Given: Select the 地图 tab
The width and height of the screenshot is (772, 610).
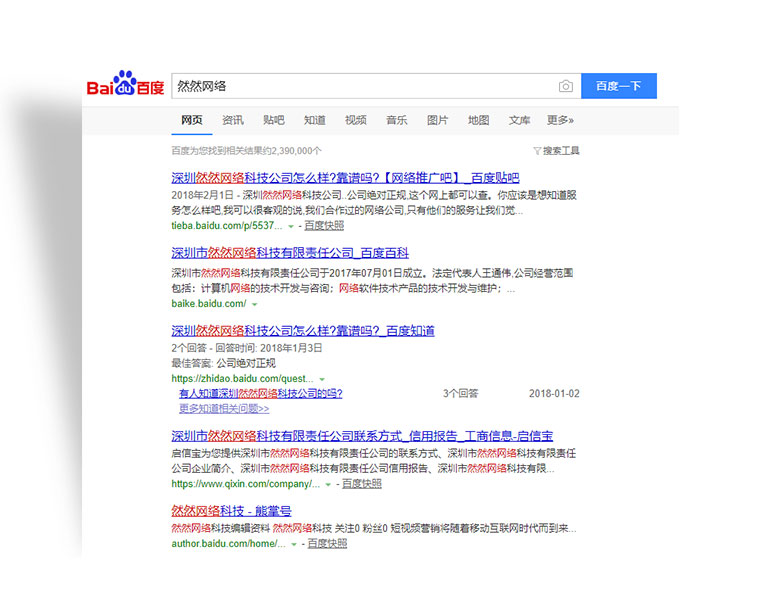Looking at the screenshot, I should (479, 120).
